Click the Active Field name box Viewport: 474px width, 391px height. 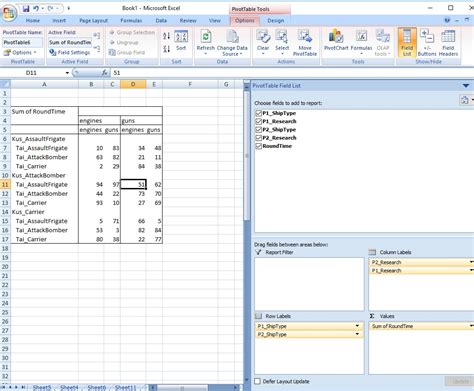tap(70, 42)
